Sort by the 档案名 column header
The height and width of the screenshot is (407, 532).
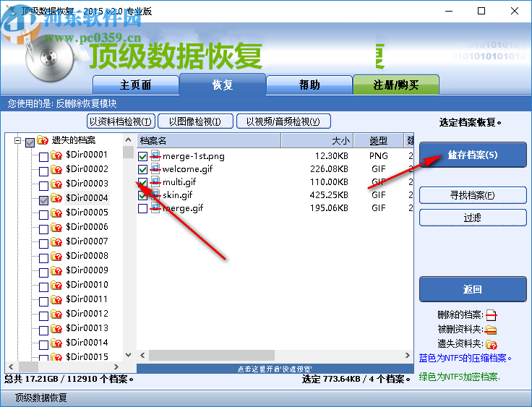[x=209, y=140]
